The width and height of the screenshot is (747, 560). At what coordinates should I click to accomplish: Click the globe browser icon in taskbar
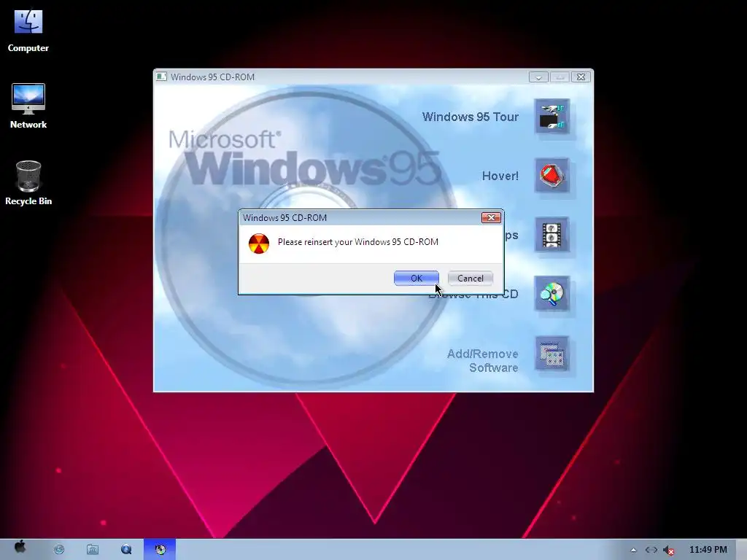pyautogui.click(x=59, y=550)
